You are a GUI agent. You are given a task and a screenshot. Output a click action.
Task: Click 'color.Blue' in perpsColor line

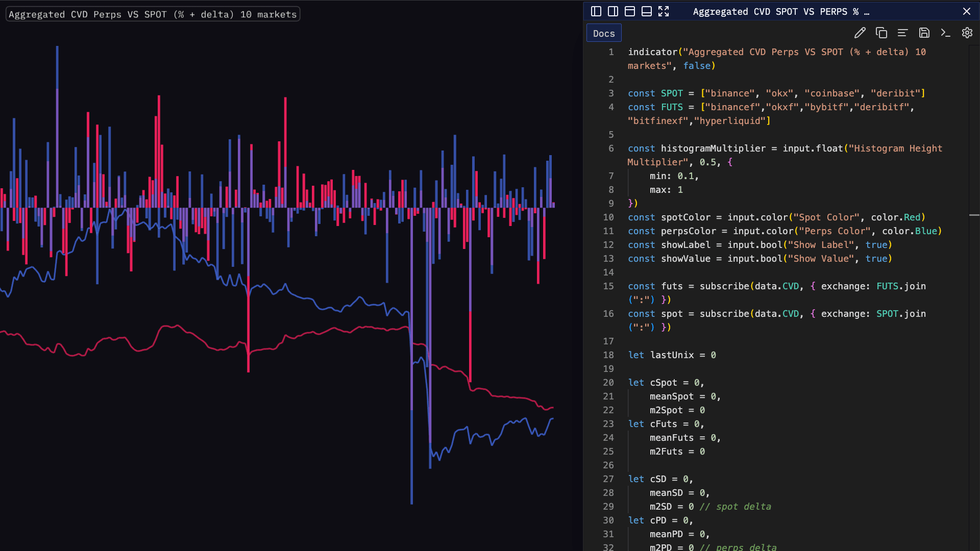[x=909, y=231]
